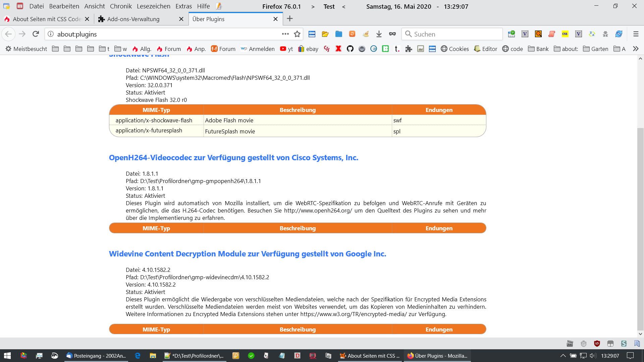This screenshot has height=362, width=644.
Task: Click the Cookies bookmark
Action: pyautogui.click(x=455, y=49)
